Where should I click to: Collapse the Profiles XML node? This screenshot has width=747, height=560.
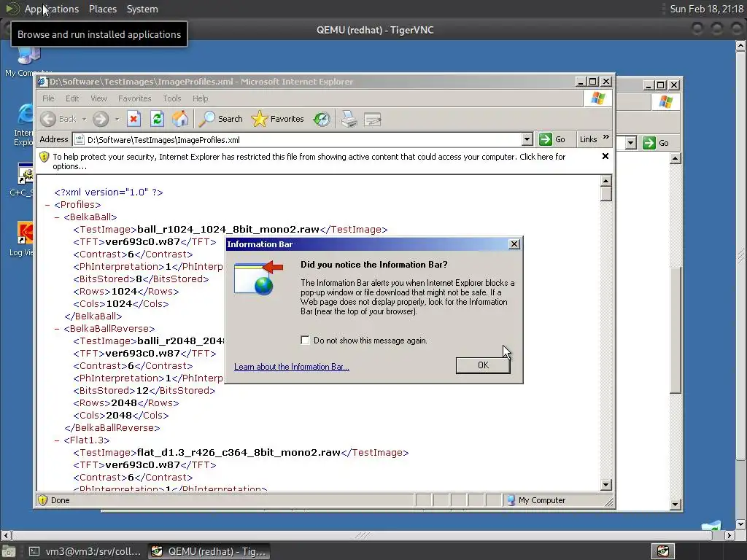coord(47,205)
